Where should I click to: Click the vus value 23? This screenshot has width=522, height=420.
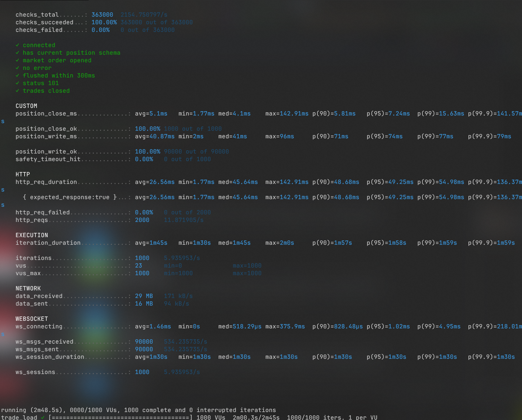pos(138,266)
